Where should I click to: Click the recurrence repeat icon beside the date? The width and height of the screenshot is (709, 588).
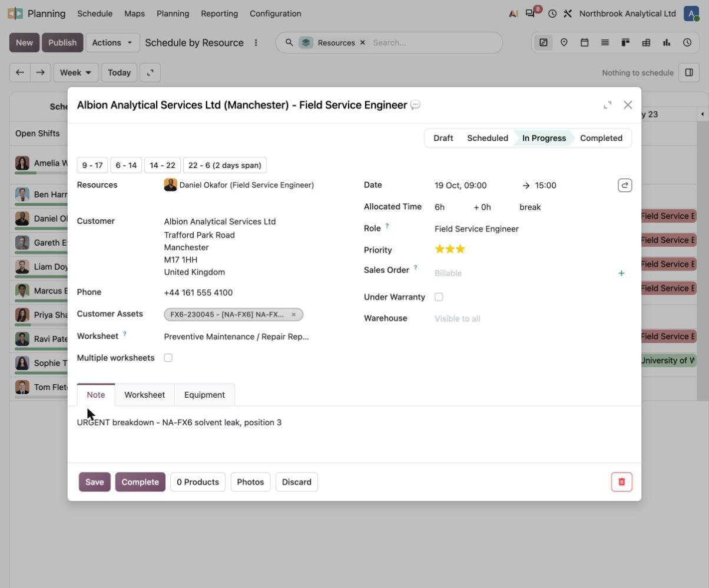point(625,186)
